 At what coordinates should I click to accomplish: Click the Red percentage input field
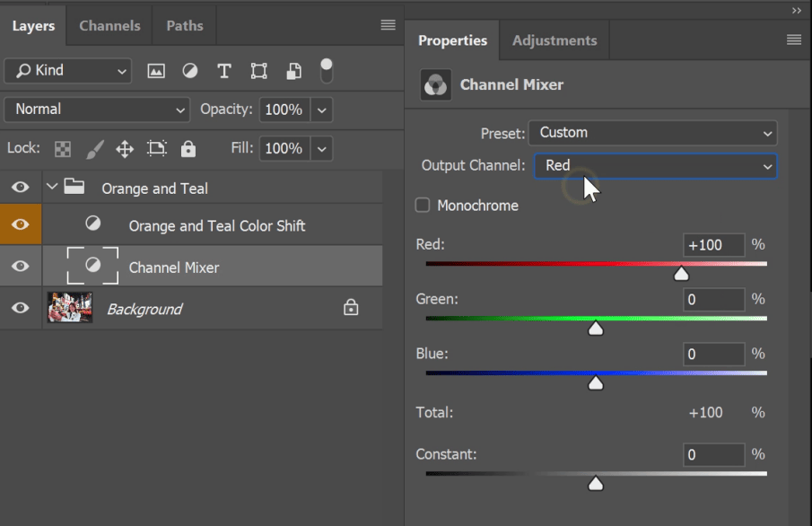[x=714, y=244]
